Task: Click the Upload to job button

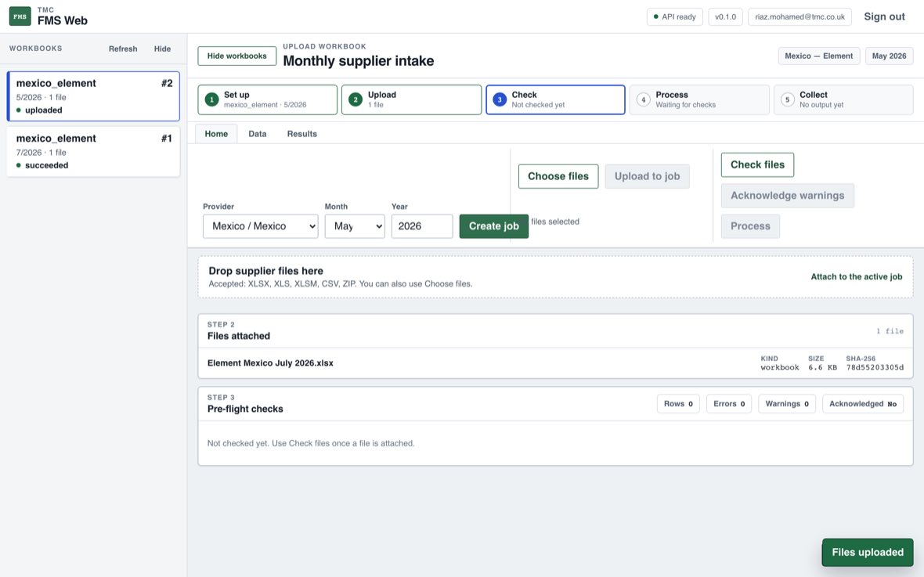Action: [x=647, y=176]
